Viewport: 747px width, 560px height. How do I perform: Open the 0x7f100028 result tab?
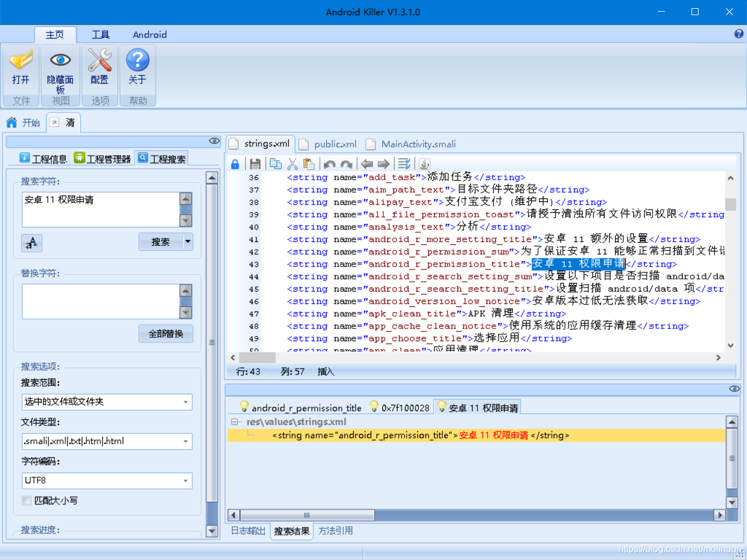pyautogui.click(x=399, y=408)
